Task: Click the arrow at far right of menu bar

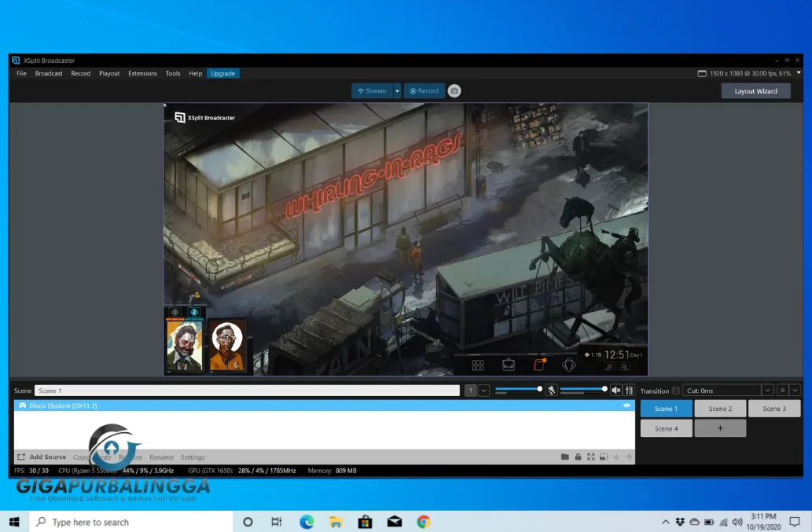Action: coord(799,73)
